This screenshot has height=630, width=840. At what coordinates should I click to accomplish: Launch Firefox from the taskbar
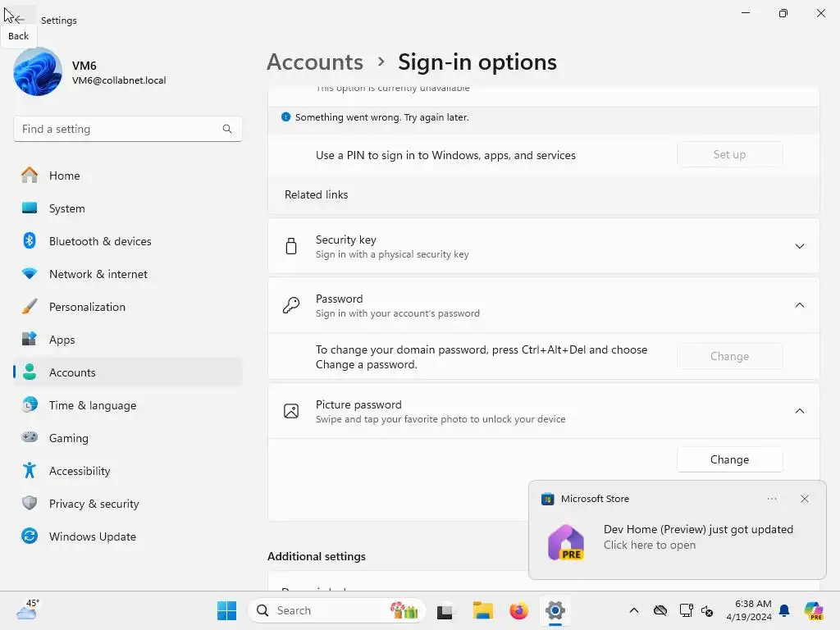(518, 610)
